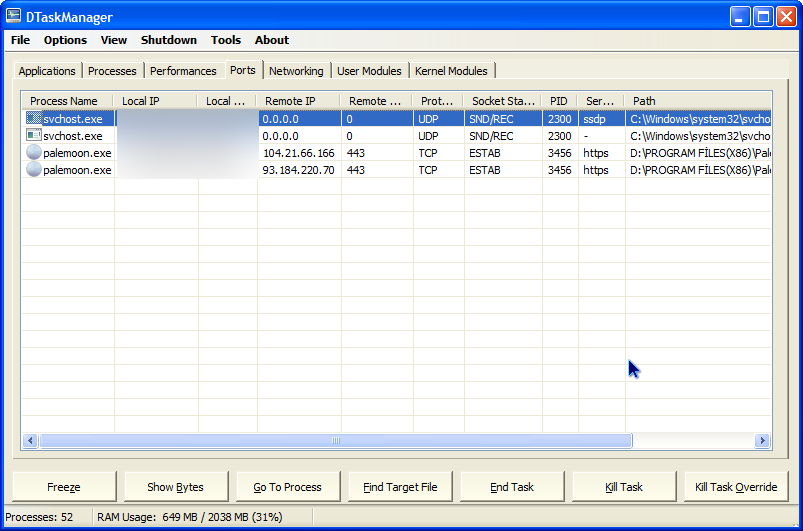Sort by Local port column header
The height and width of the screenshot is (531, 803).
(x=227, y=101)
